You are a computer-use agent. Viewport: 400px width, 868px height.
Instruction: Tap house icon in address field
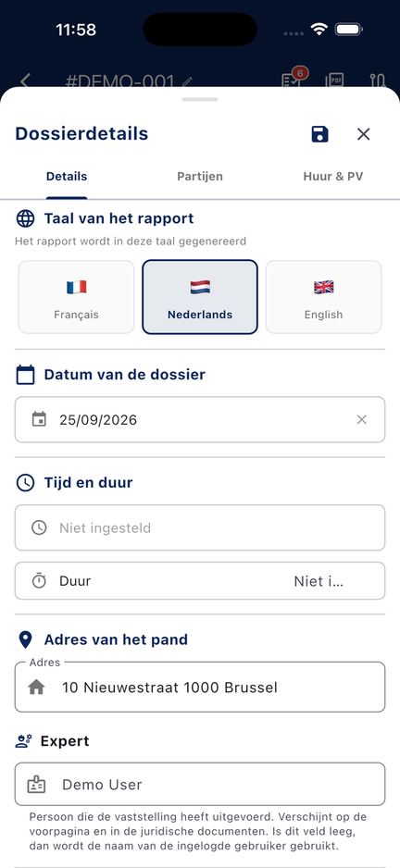tap(36, 688)
